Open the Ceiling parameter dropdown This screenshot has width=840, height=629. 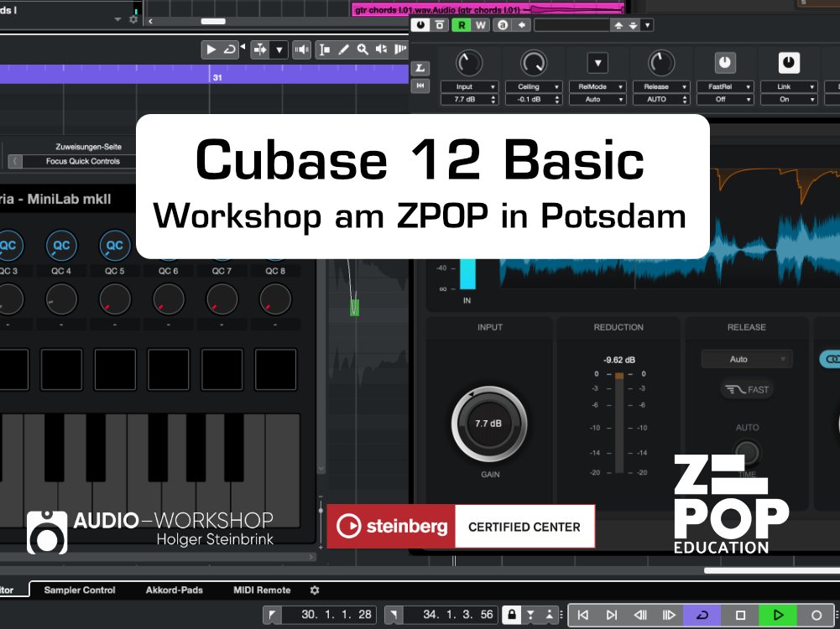coord(534,86)
